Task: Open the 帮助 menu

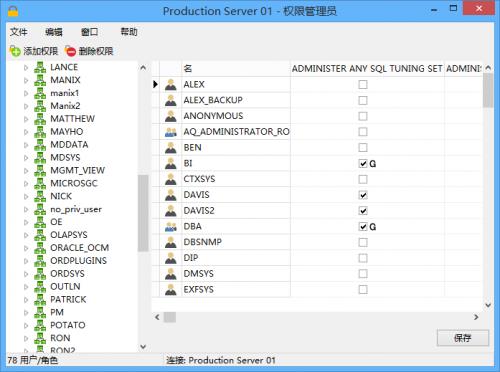Action: click(129, 32)
